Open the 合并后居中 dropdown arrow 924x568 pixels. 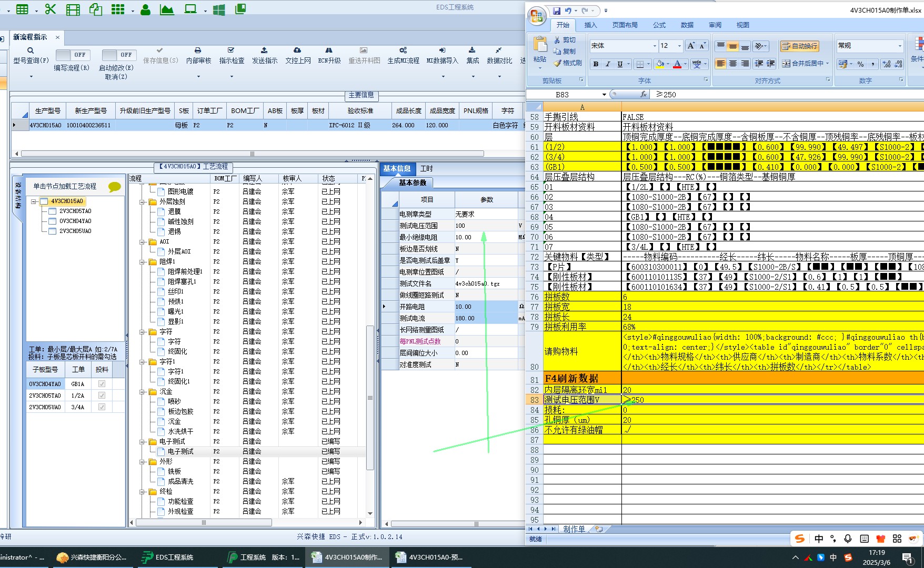point(828,64)
